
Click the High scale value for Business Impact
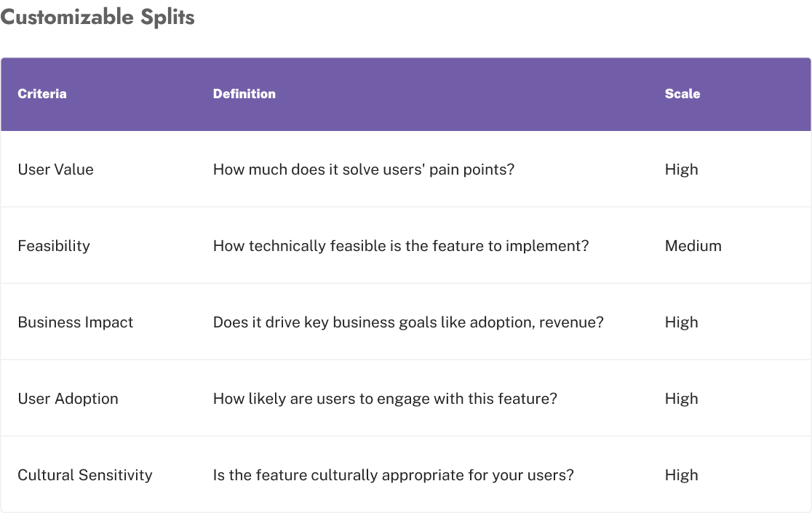click(682, 322)
